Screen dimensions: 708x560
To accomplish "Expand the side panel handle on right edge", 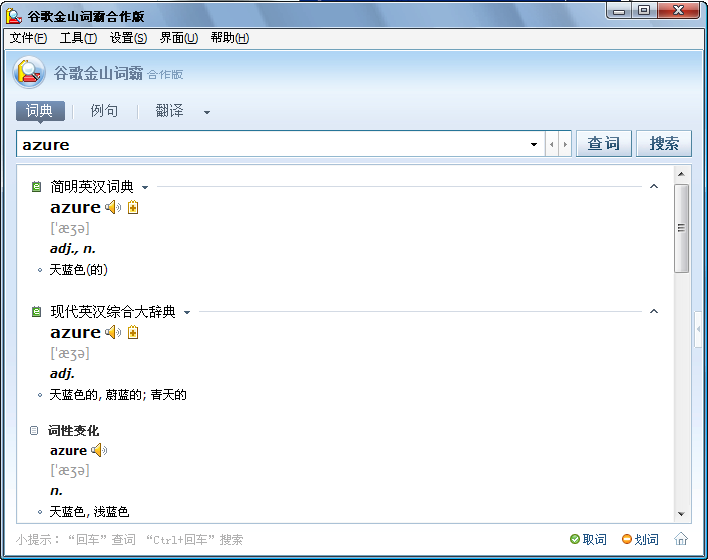I will tap(698, 329).
